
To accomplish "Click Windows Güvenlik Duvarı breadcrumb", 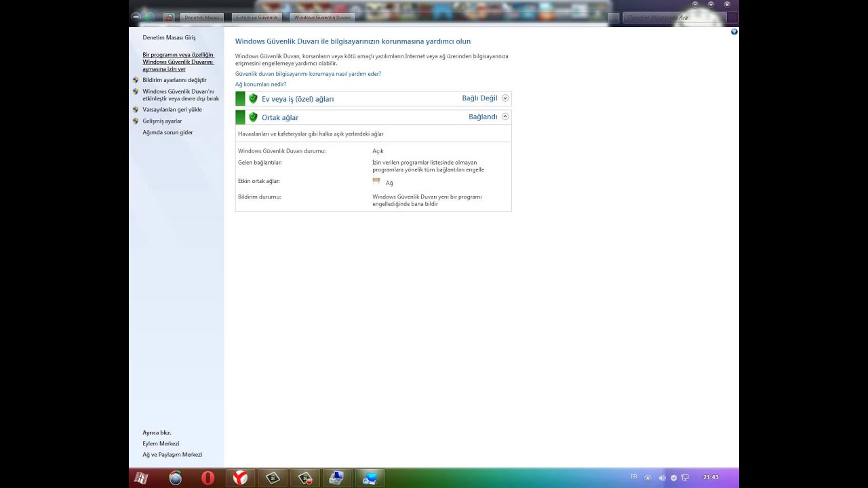I will click(x=322, y=17).
